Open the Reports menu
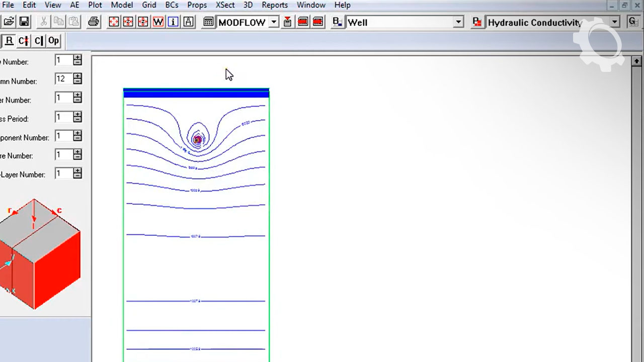This screenshot has width=644, height=362. [275, 5]
